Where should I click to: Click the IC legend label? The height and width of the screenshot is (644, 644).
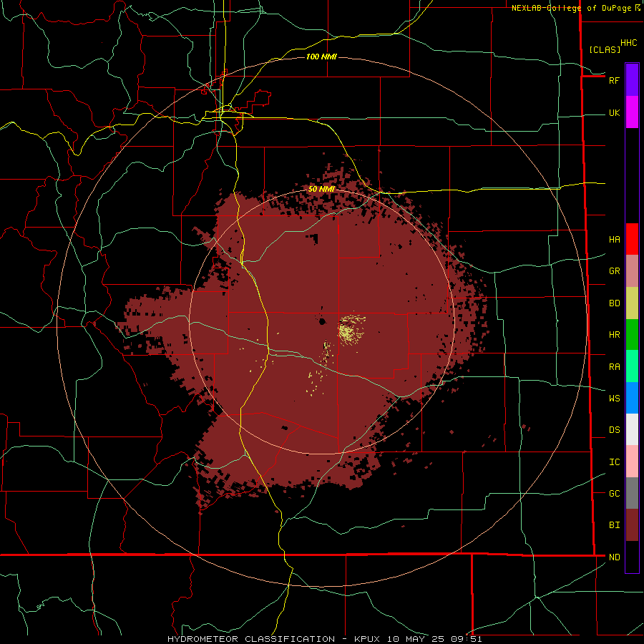pos(614,462)
